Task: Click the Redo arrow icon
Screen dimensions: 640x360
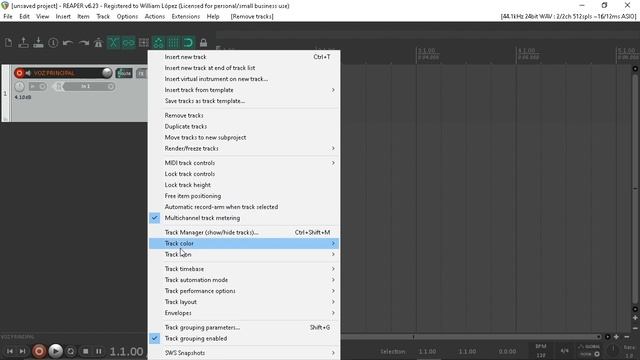Action: tap(83, 42)
